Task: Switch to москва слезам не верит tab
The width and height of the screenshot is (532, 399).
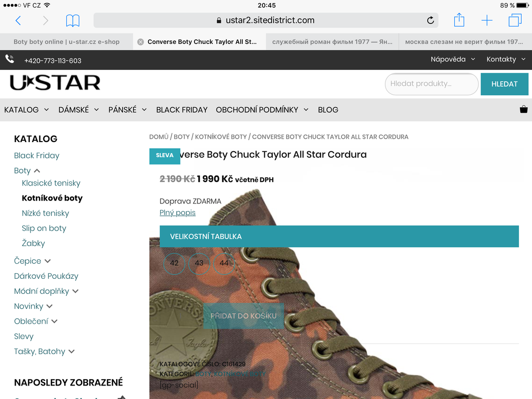Action: coord(465,42)
